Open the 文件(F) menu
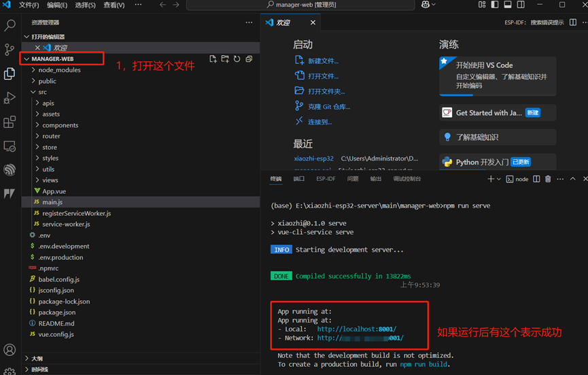This screenshot has width=588, height=375. [x=29, y=5]
